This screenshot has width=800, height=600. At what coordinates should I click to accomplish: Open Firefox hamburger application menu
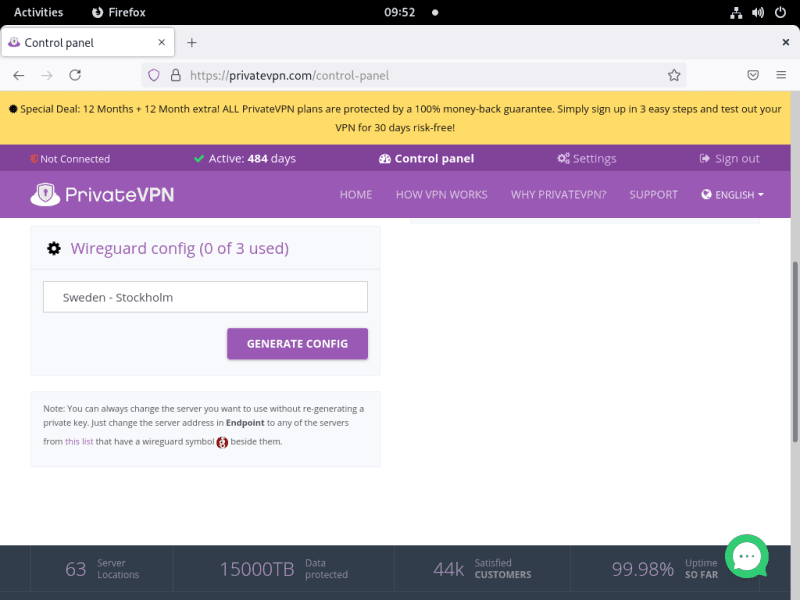click(x=781, y=75)
